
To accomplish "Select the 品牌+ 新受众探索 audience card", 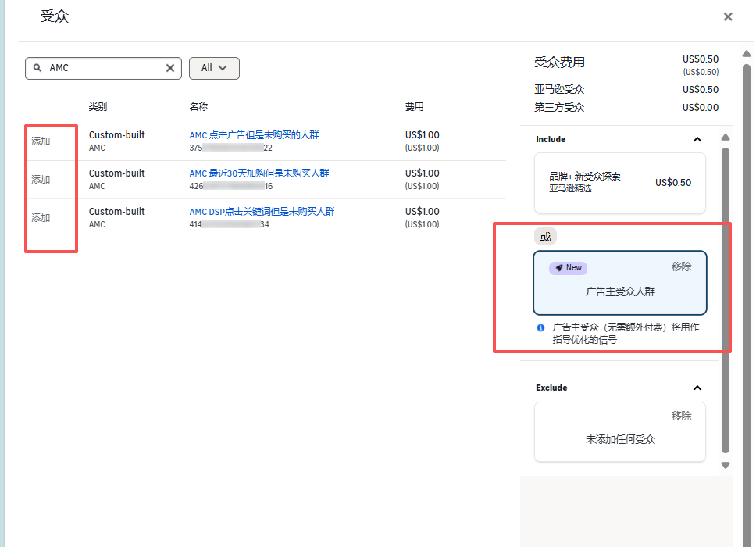I will (620, 183).
